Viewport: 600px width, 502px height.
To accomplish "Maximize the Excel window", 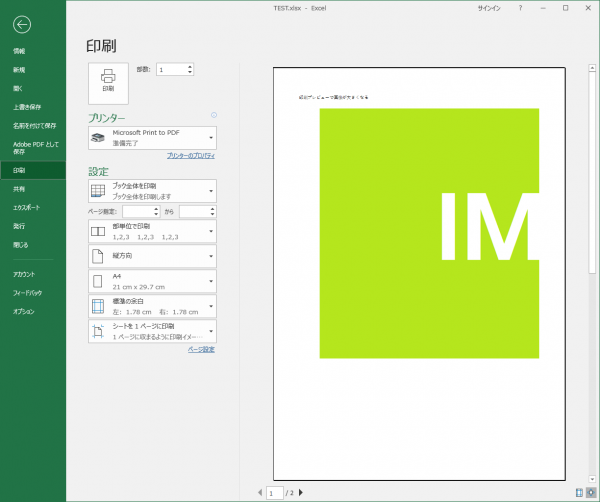I will pyautogui.click(x=566, y=8).
